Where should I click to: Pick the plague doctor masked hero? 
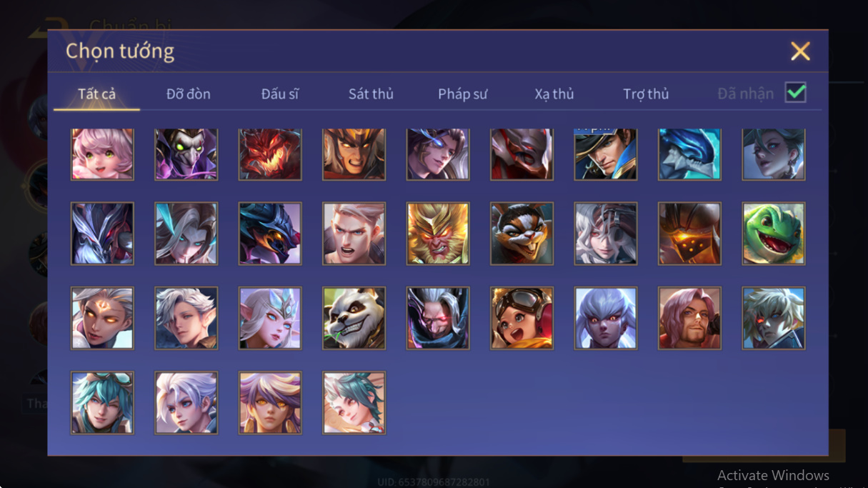coord(186,154)
